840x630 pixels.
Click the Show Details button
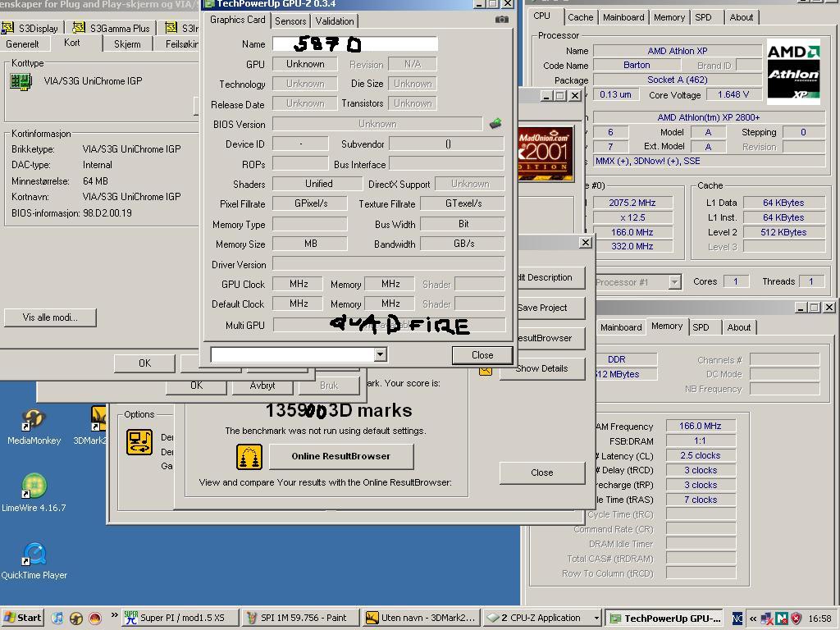(542, 368)
